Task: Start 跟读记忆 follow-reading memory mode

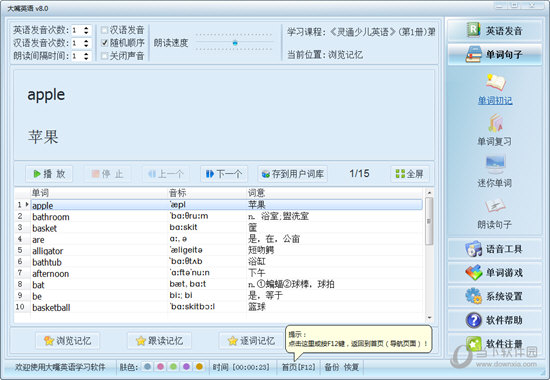Action: pos(159,340)
